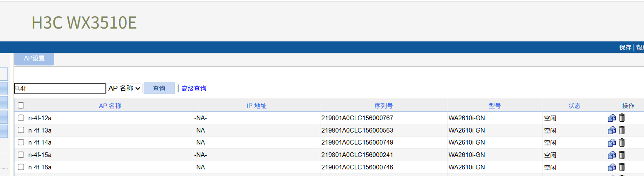This screenshot has height=176, width=644.
Task: Tick the checkbox for row n-4f-14a
Action: (x=21, y=142)
